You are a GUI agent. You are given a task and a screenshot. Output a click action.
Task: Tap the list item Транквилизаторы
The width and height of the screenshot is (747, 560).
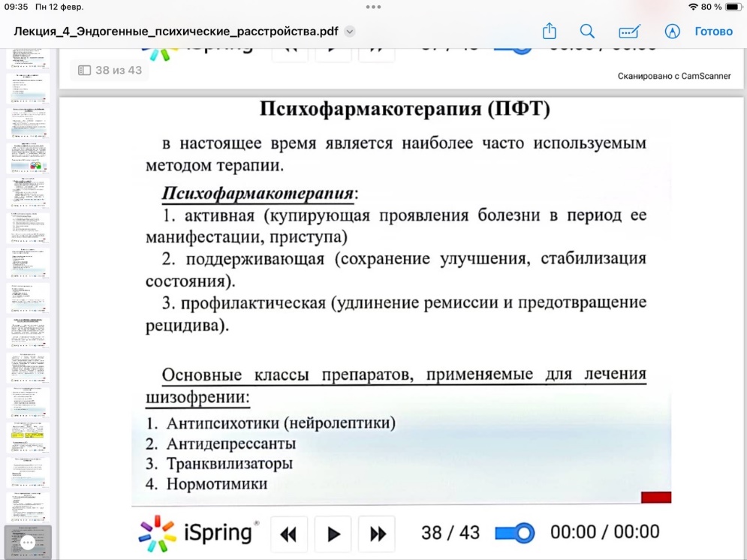click(x=229, y=464)
